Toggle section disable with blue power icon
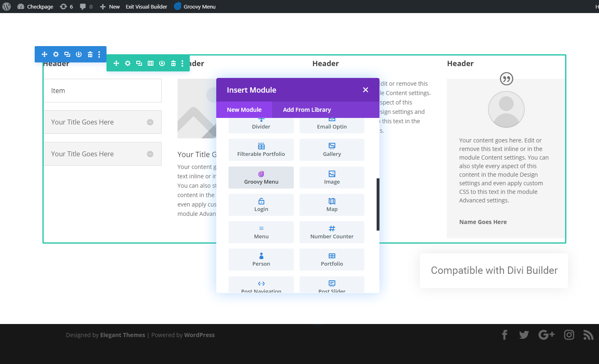Image resolution: width=599 pixels, height=364 pixels. pos(78,54)
